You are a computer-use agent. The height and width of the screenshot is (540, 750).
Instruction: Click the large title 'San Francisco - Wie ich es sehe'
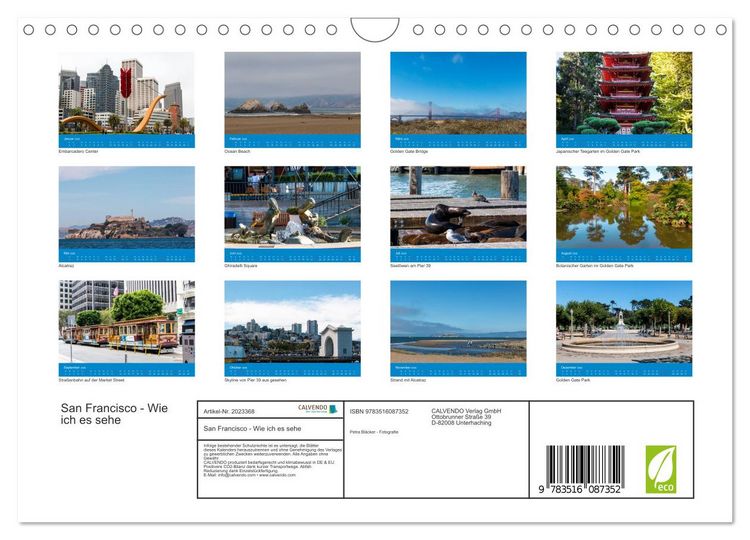click(114, 414)
